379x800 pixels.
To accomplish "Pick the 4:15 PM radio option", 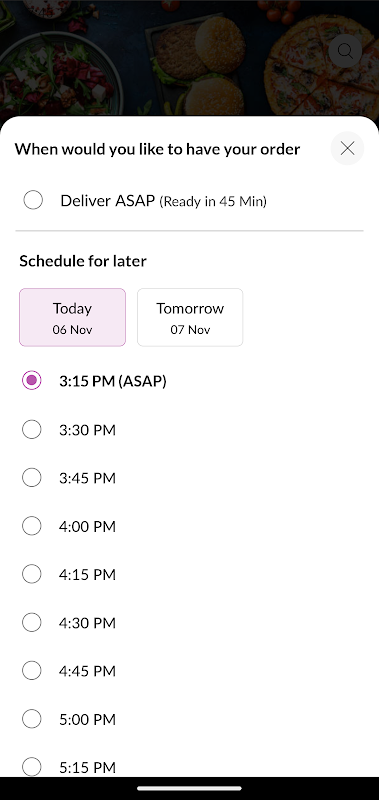I will pyautogui.click(x=32, y=574).
